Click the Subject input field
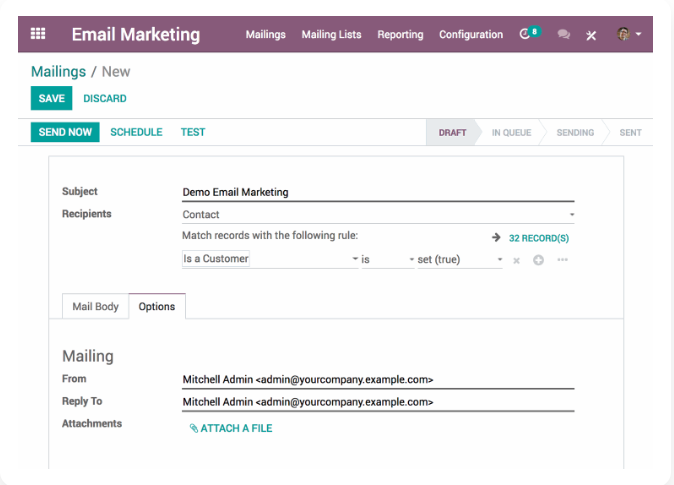 point(378,192)
